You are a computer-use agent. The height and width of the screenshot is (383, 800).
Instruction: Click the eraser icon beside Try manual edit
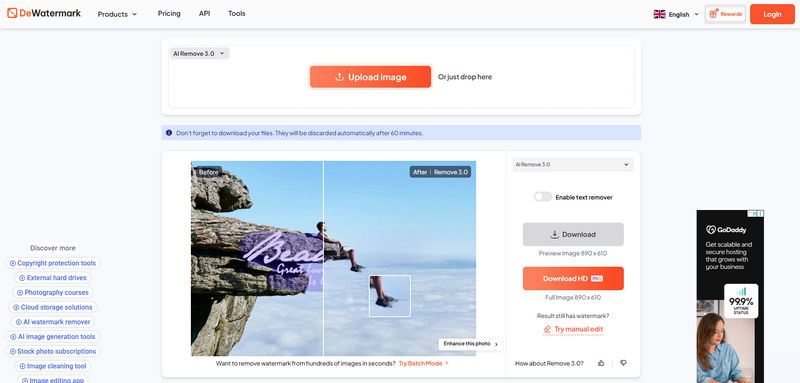click(x=547, y=329)
